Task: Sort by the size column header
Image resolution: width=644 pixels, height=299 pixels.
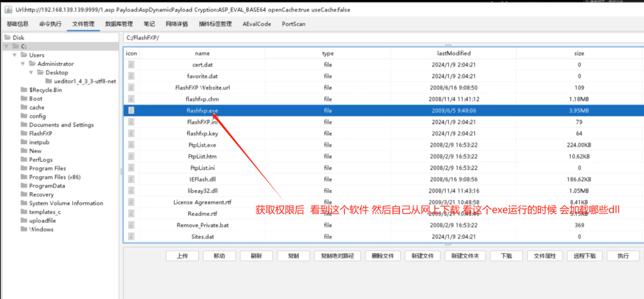Action: (x=579, y=54)
